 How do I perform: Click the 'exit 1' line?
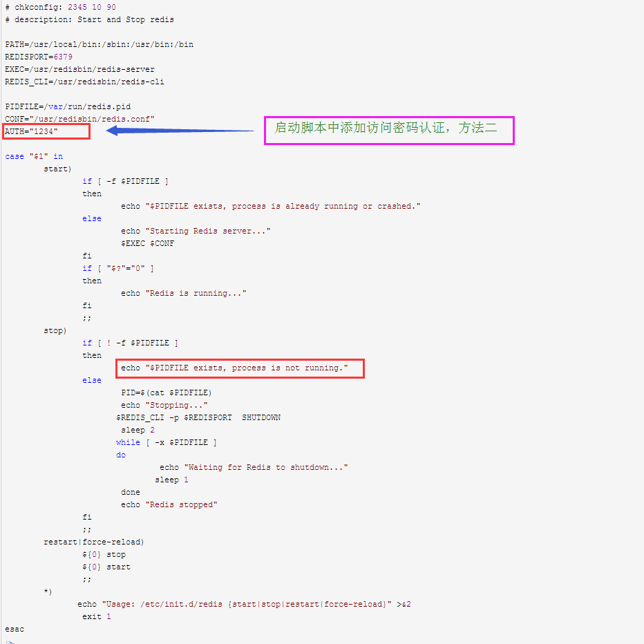97,616
